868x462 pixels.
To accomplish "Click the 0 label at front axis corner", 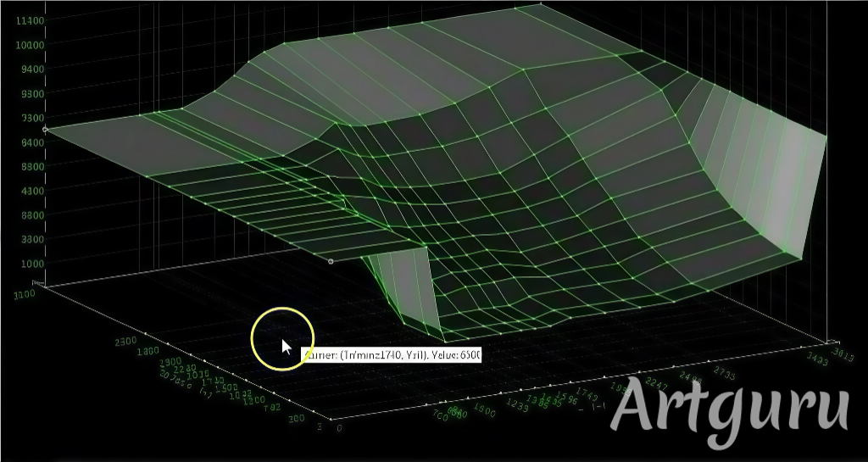I will [x=339, y=428].
